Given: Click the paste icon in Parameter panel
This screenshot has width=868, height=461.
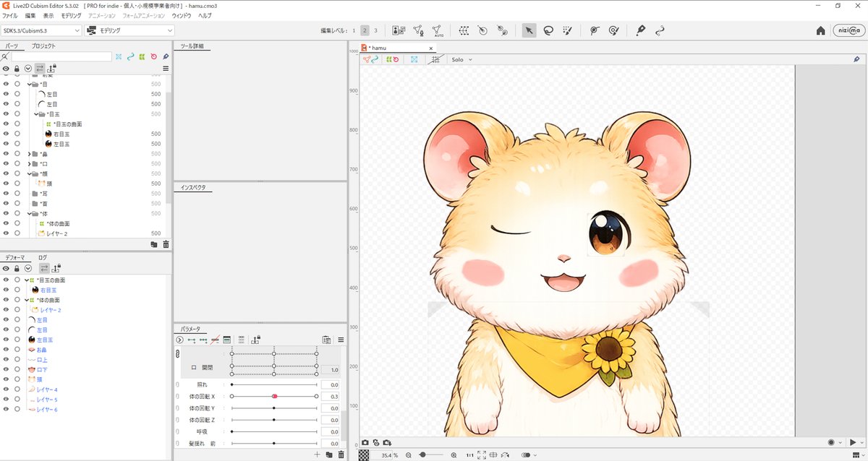Looking at the screenshot, I should [326, 340].
